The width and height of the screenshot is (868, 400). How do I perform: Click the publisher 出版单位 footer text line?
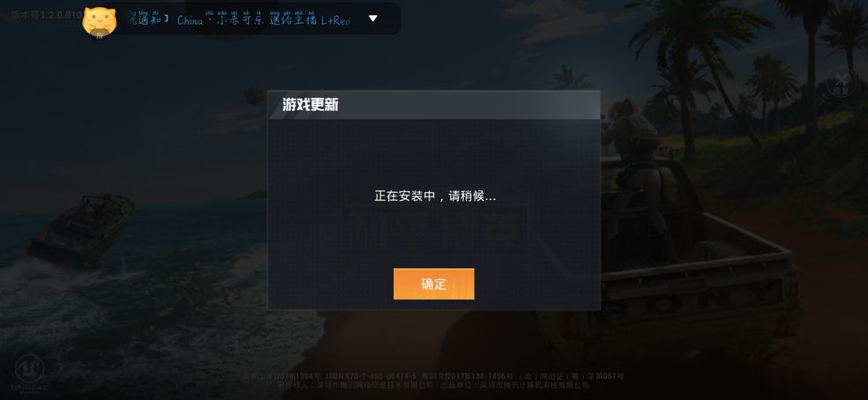point(515,385)
